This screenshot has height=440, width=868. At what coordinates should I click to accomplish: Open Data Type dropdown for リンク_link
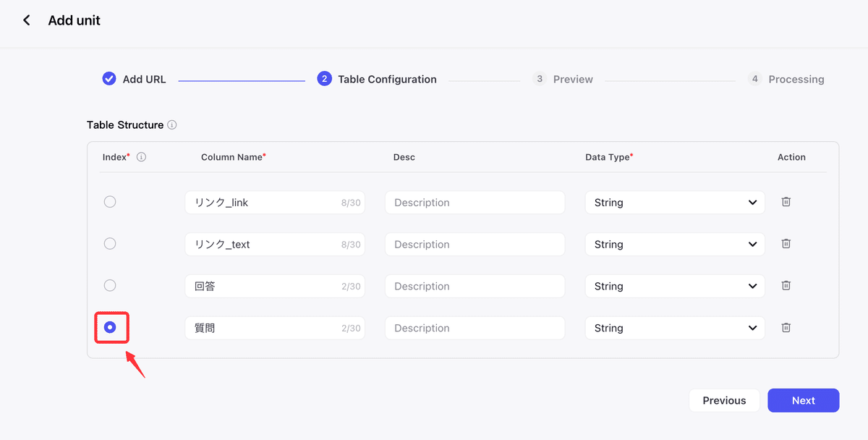(675, 203)
